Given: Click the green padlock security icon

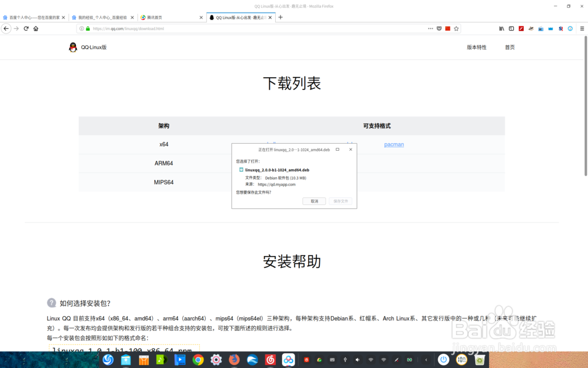Looking at the screenshot, I should click(x=88, y=28).
